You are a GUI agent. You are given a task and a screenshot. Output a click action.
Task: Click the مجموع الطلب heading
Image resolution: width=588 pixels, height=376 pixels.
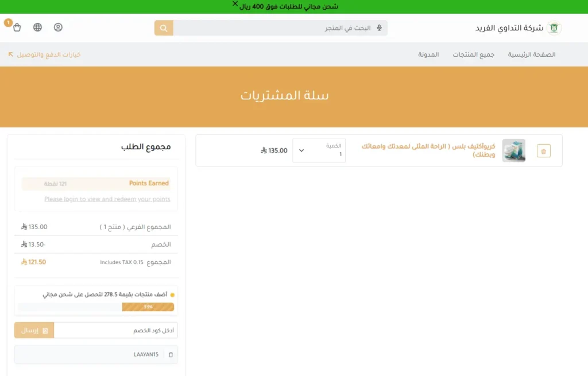click(x=146, y=147)
